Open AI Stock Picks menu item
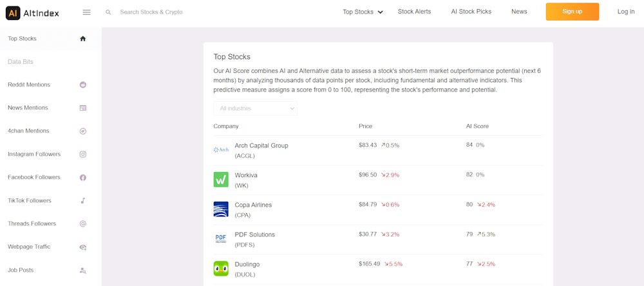 (x=471, y=12)
